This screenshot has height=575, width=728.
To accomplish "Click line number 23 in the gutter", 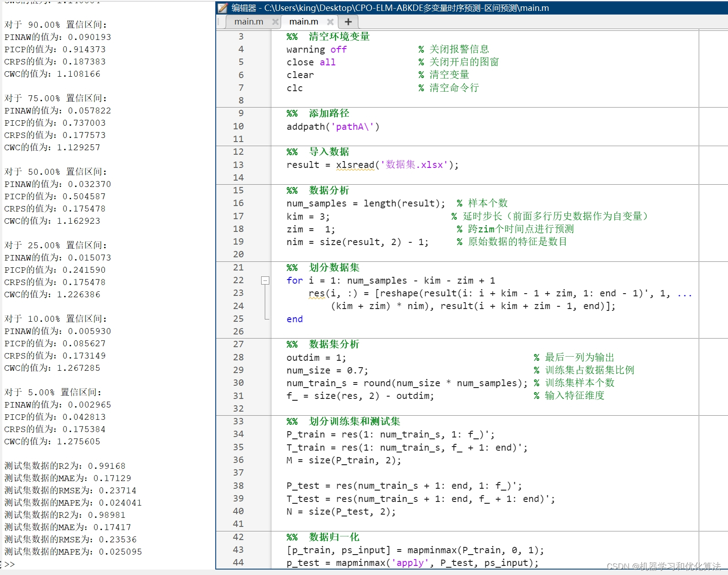I will point(238,293).
